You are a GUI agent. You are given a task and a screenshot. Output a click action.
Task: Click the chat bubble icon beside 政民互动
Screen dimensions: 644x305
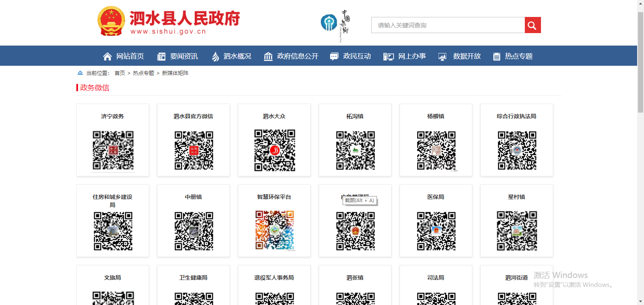point(334,56)
